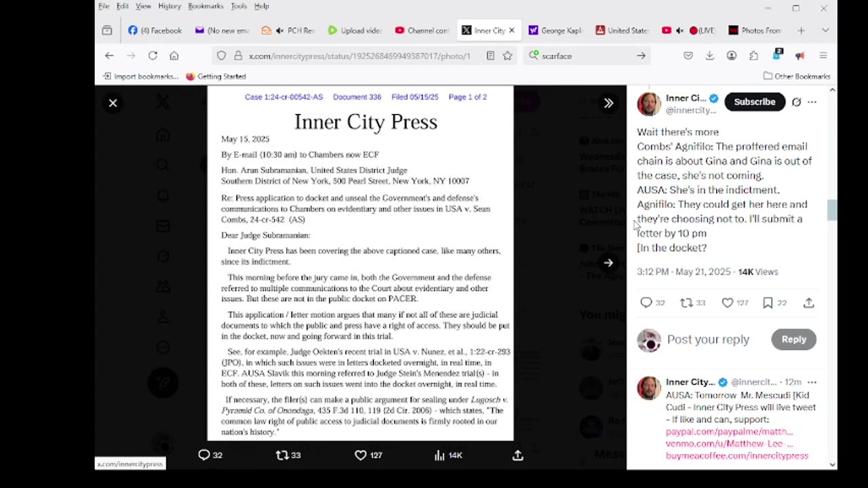Open the View menu
Viewport: 868px width, 488px height.
coord(143,6)
